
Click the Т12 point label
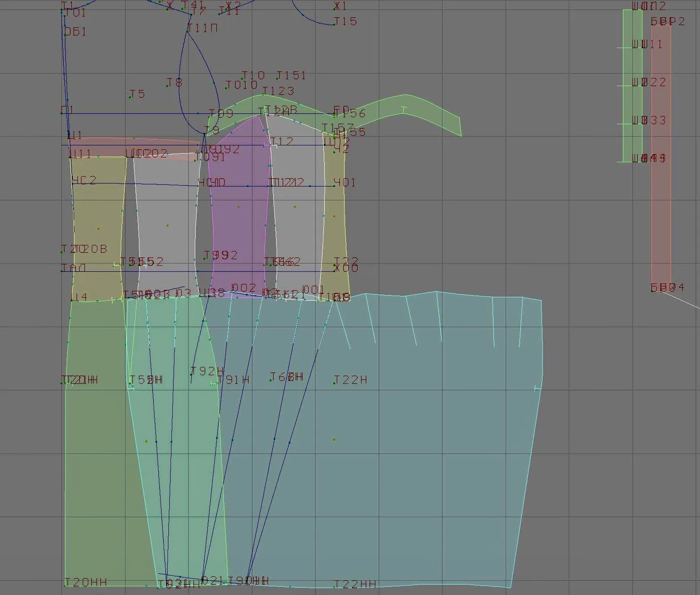pos(282,142)
